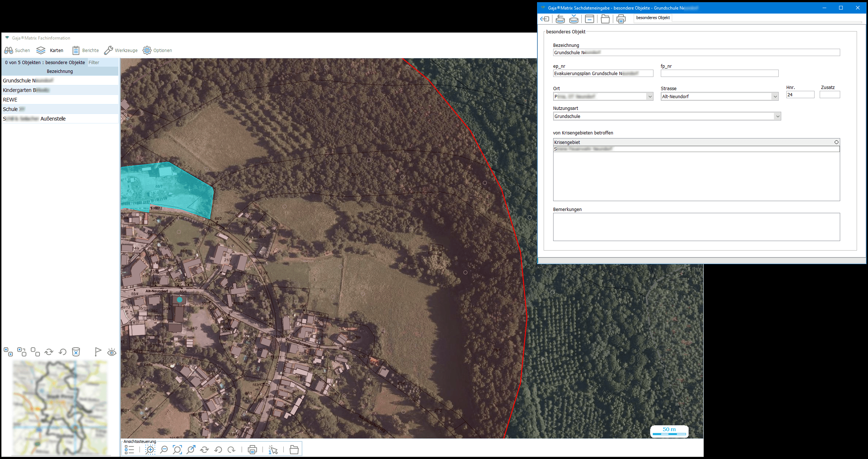Click the exit arrow icon in dialog toolbar
Screen dimensions: 868x459
(x=545, y=19)
